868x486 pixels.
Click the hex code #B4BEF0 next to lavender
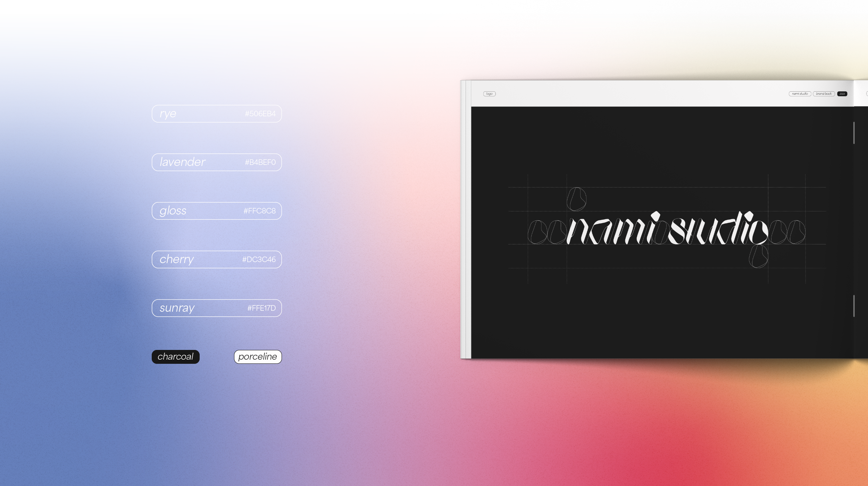click(260, 162)
